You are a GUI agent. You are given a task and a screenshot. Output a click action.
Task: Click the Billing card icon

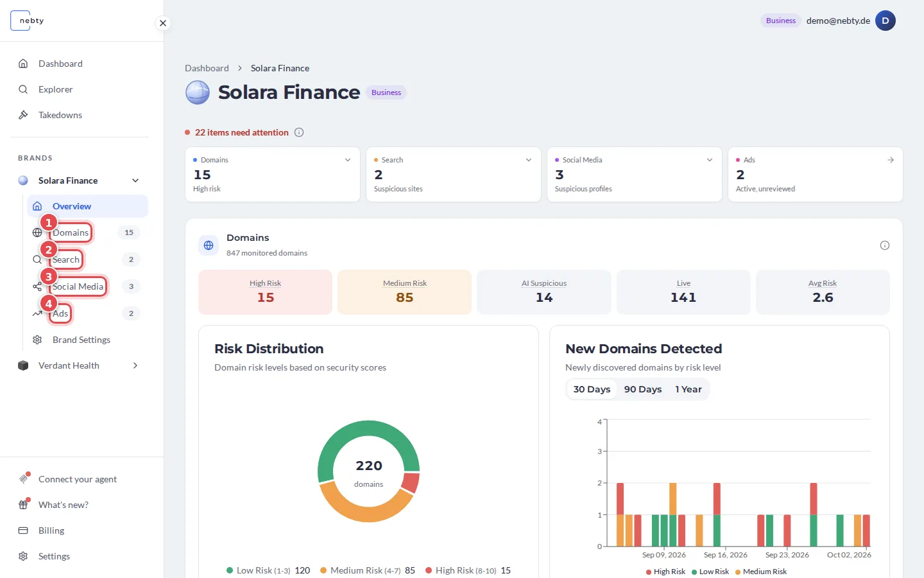pyautogui.click(x=23, y=530)
